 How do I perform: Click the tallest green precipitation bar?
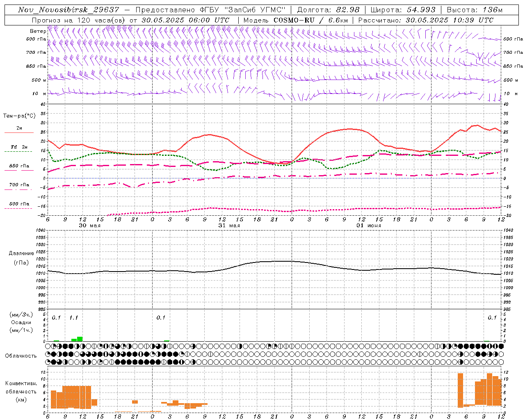80,339
